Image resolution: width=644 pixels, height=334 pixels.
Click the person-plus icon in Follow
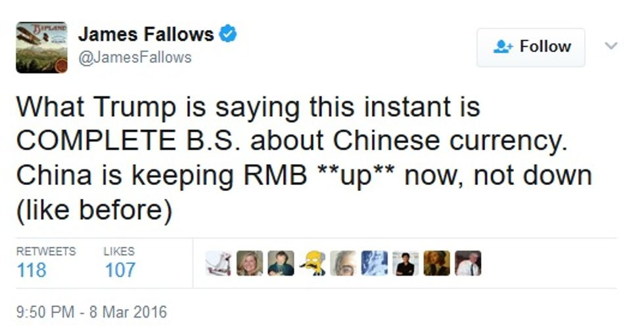click(503, 47)
